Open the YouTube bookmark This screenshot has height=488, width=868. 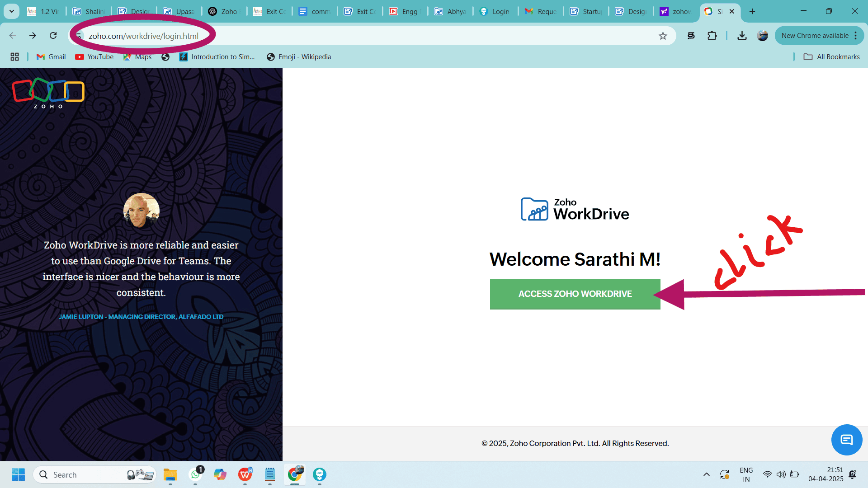[x=94, y=57]
